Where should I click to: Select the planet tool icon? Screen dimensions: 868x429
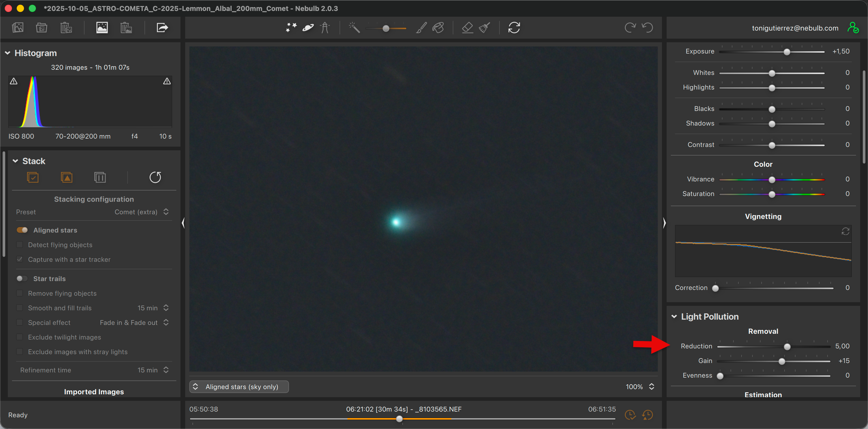(x=308, y=28)
